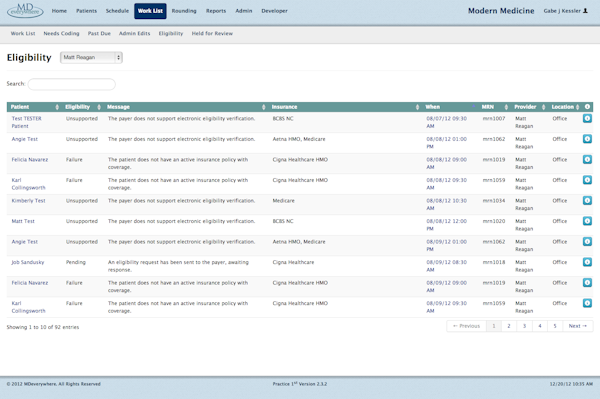Open the Matt Reagan provider dropdown
The height and width of the screenshot is (399, 600).
91,57
